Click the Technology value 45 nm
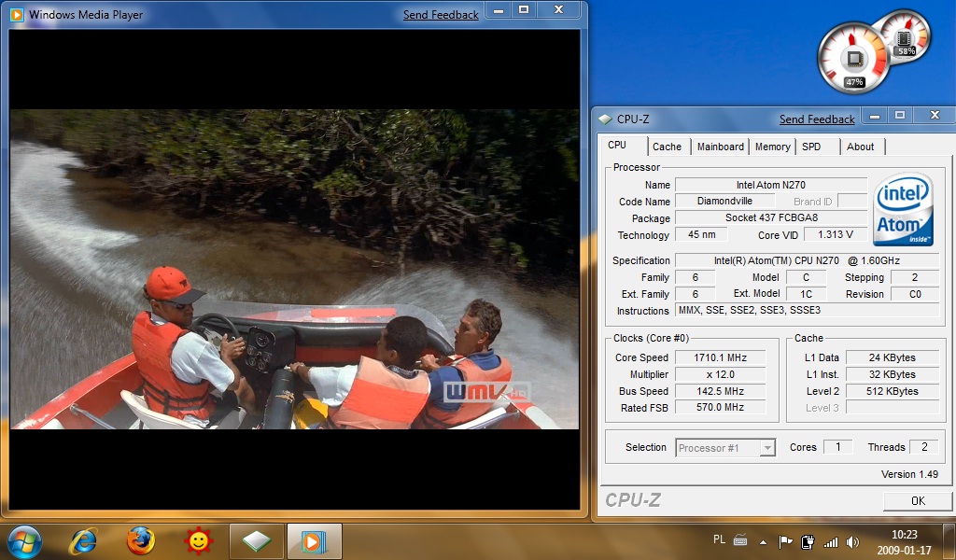Viewport: 956px width, 560px height. (x=702, y=234)
